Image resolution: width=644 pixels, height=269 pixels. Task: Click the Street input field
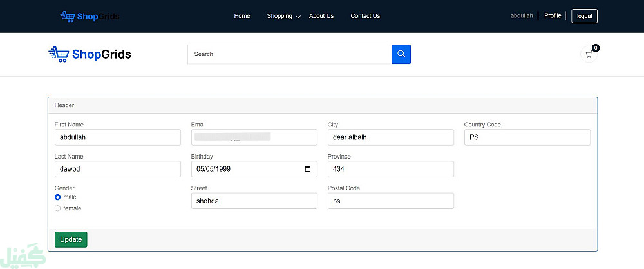tap(254, 201)
